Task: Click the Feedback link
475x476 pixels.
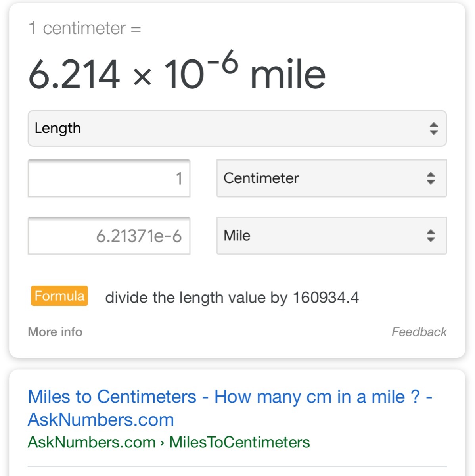Action: coord(419,332)
